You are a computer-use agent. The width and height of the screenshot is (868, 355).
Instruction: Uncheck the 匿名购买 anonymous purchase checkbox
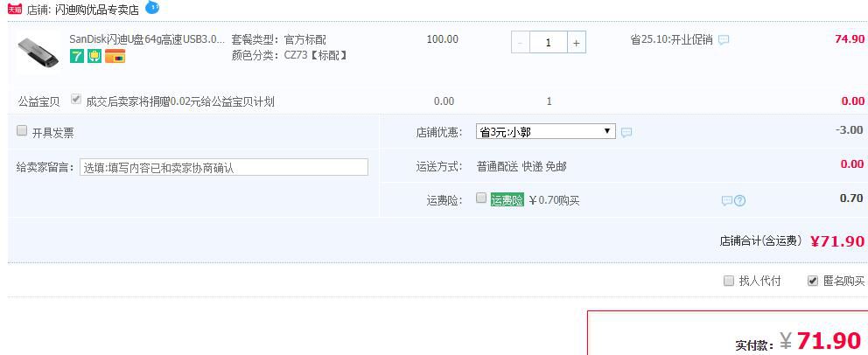point(812,281)
